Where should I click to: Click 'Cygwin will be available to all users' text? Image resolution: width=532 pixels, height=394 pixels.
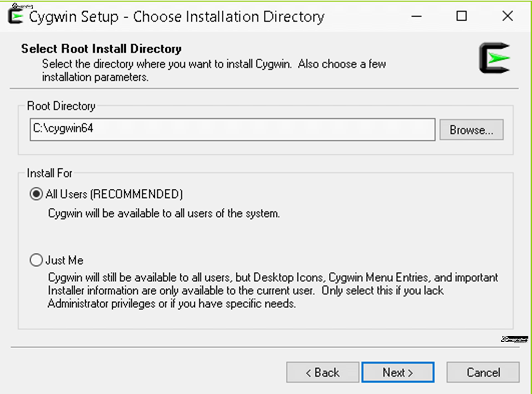pyautogui.click(x=164, y=214)
